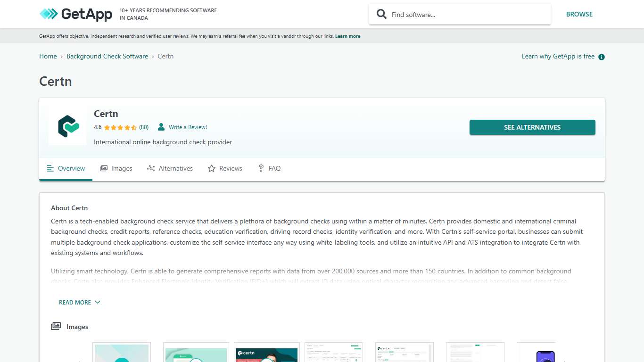Open the BROWSE link in header
This screenshot has height=362, width=644.
coord(579,14)
